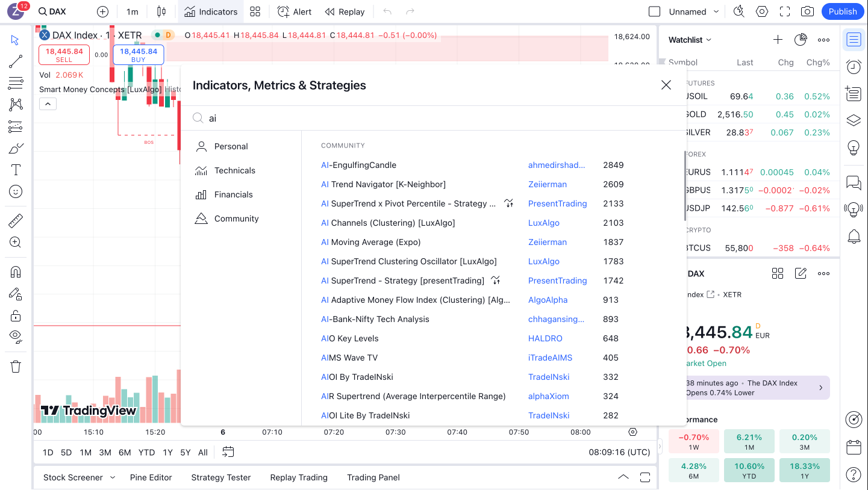Open the Help Center question mark icon
The width and height of the screenshot is (868, 490).
tap(854, 475)
